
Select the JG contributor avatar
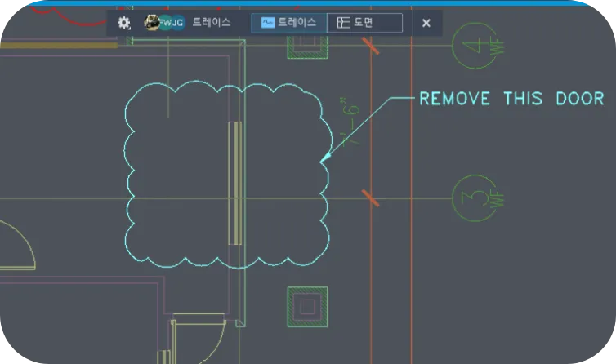pos(178,23)
